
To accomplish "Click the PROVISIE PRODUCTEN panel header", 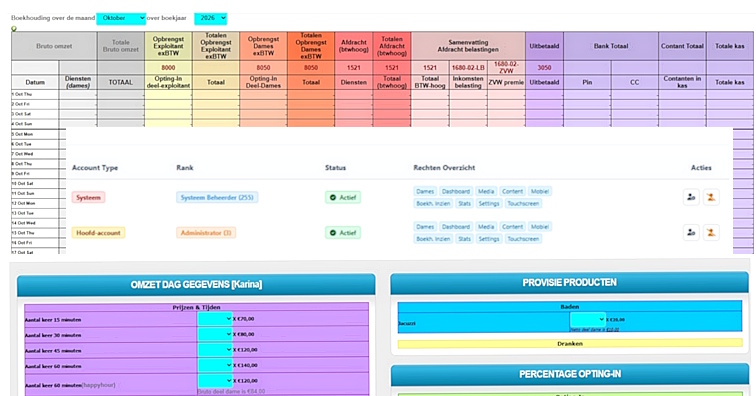I will pos(569,283).
